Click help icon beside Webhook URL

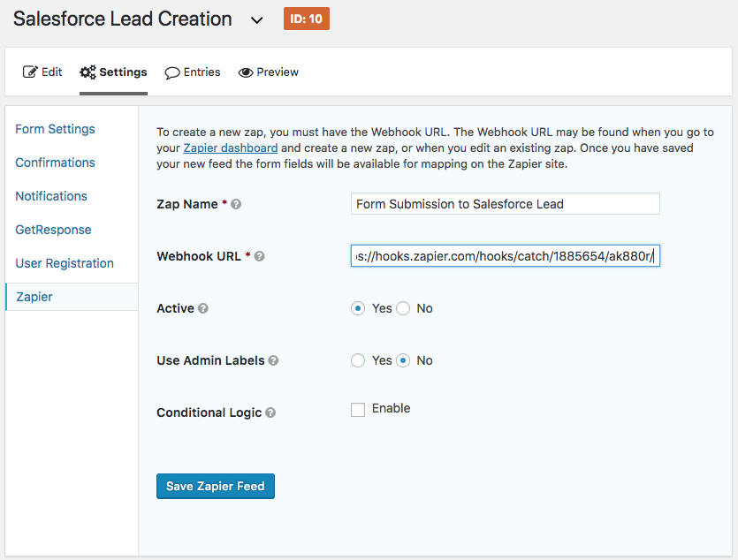click(259, 256)
